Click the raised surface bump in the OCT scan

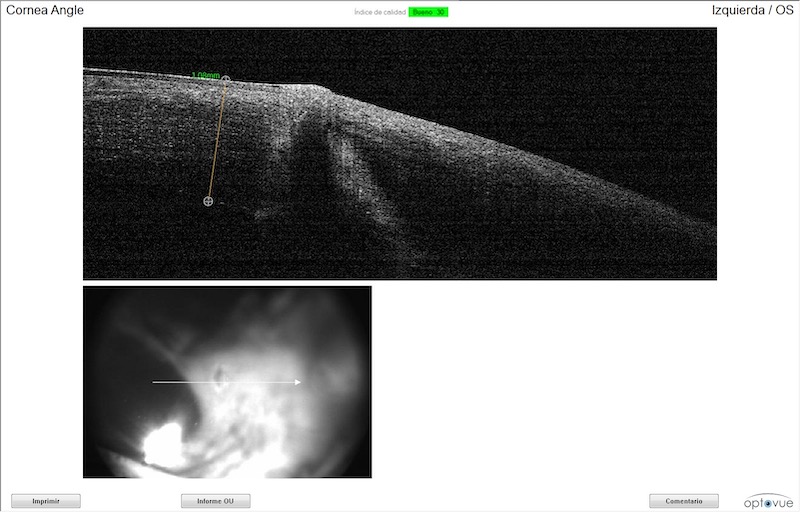[x=320, y=88]
